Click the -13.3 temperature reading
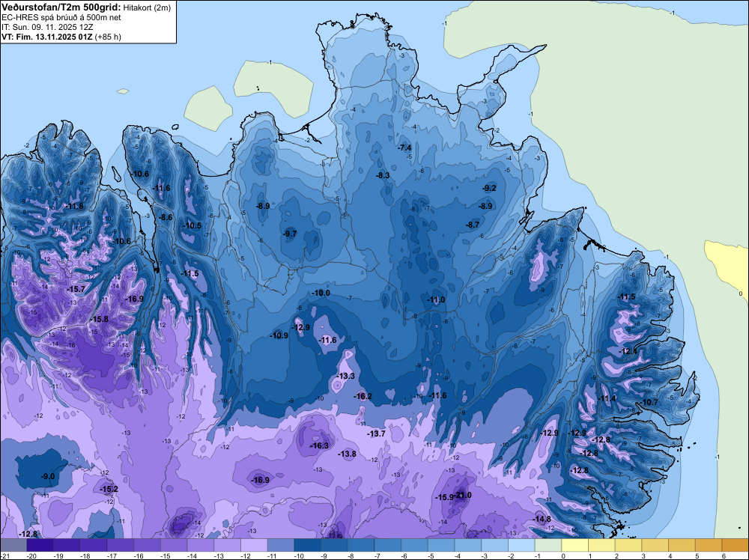Image resolution: width=749 pixels, height=560 pixels. coord(345,376)
